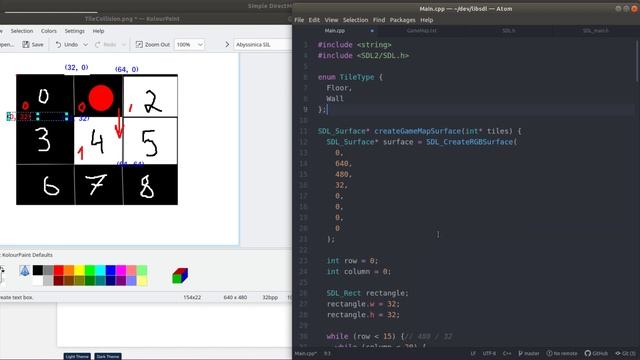640x360 pixels.
Task: Open Atom Help menu
Action: tap(427, 20)
